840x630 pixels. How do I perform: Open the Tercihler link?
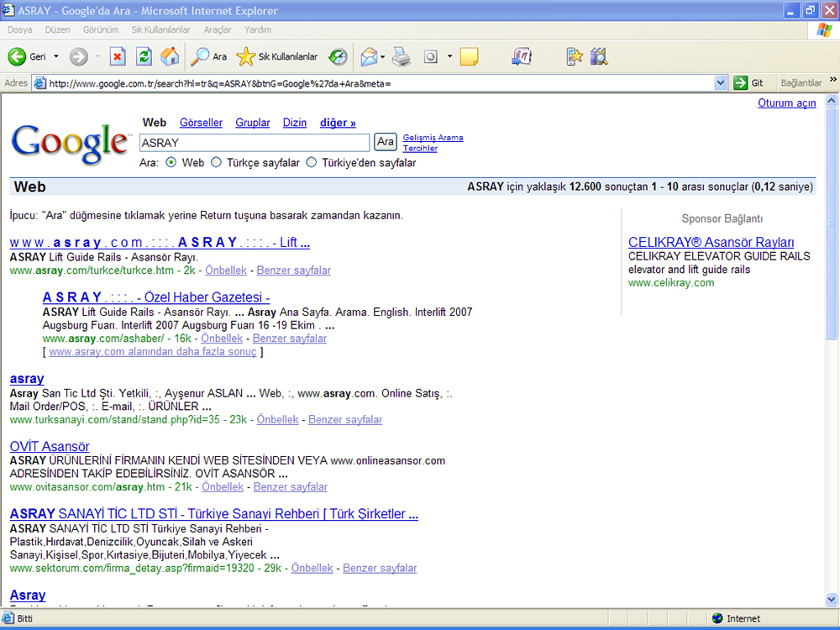pos(420,148)
